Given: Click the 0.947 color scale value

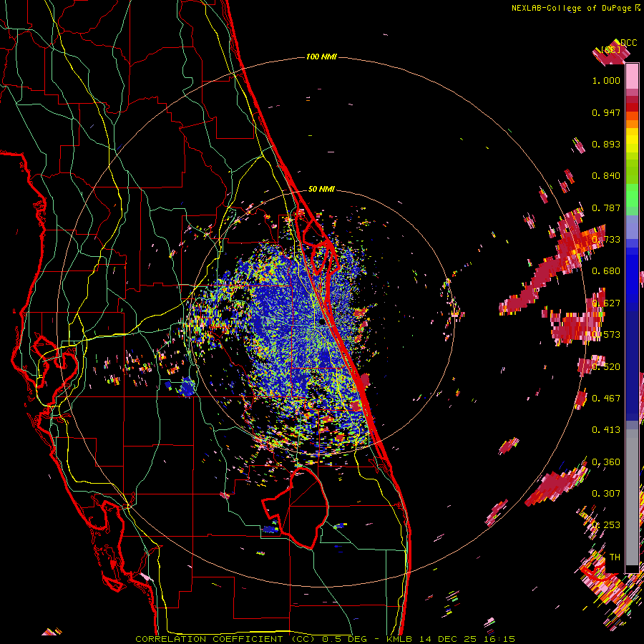Looking at the screenshot, I should [x=606, y=112].
